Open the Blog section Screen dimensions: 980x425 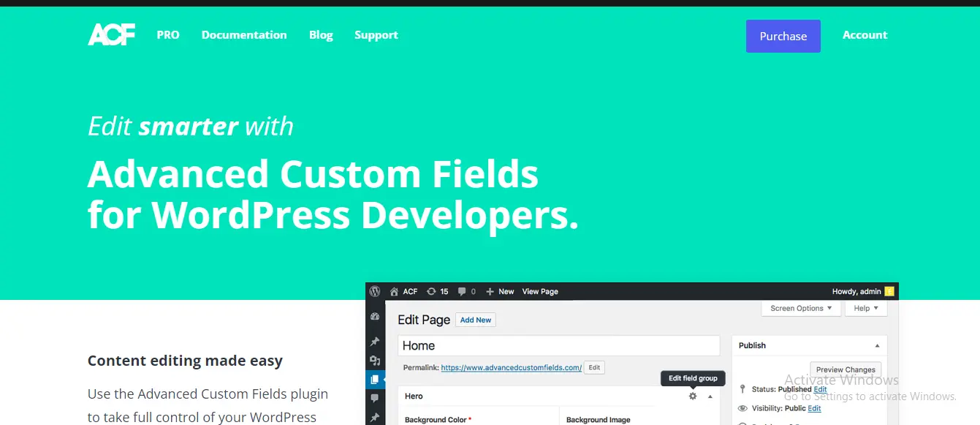point(321,35)
